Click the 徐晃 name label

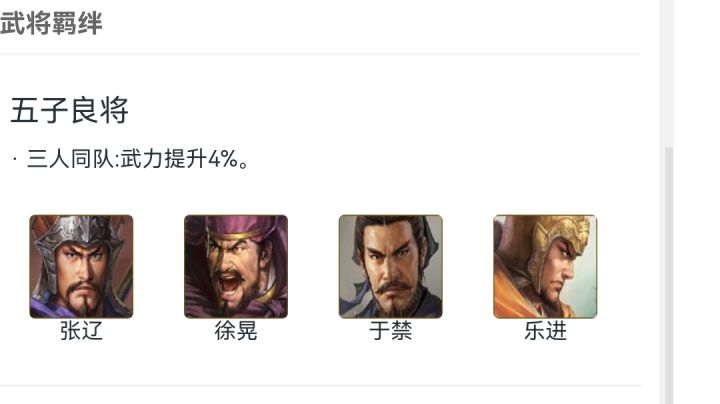tap(236, 331)
